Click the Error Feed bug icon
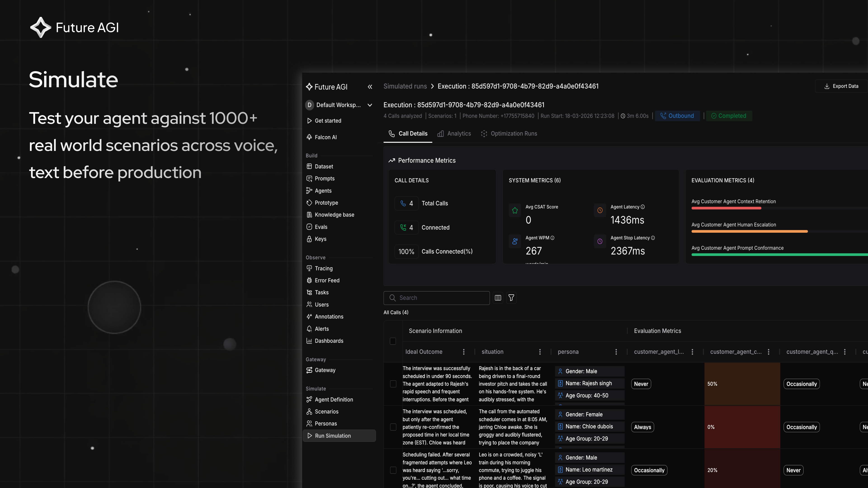This screenshot has width=868, height=488. click(309, 280)
